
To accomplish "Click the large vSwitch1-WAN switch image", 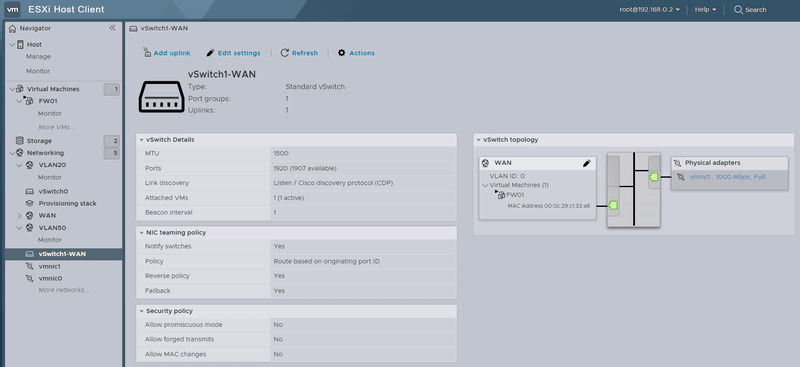I will (161, 96).
